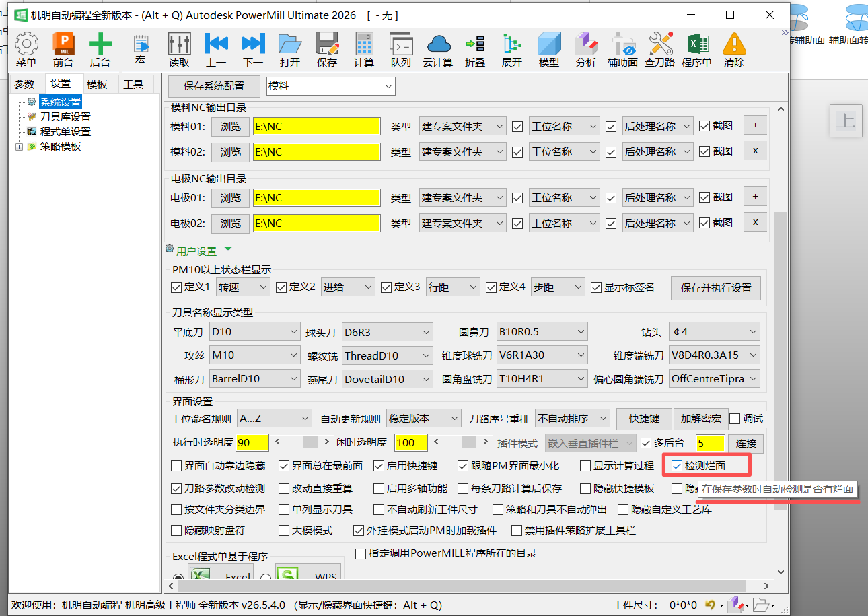The height and width of the screenshot is (616, 868).
Task: Switch to the 设置 tab
Action: click(61, 84)
